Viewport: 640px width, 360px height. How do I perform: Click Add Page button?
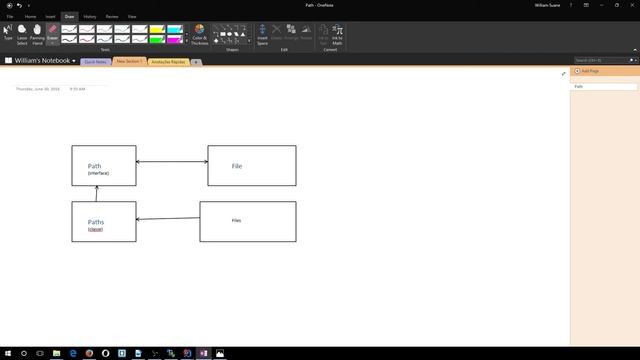pyautogui.click(x=587, y=71)
